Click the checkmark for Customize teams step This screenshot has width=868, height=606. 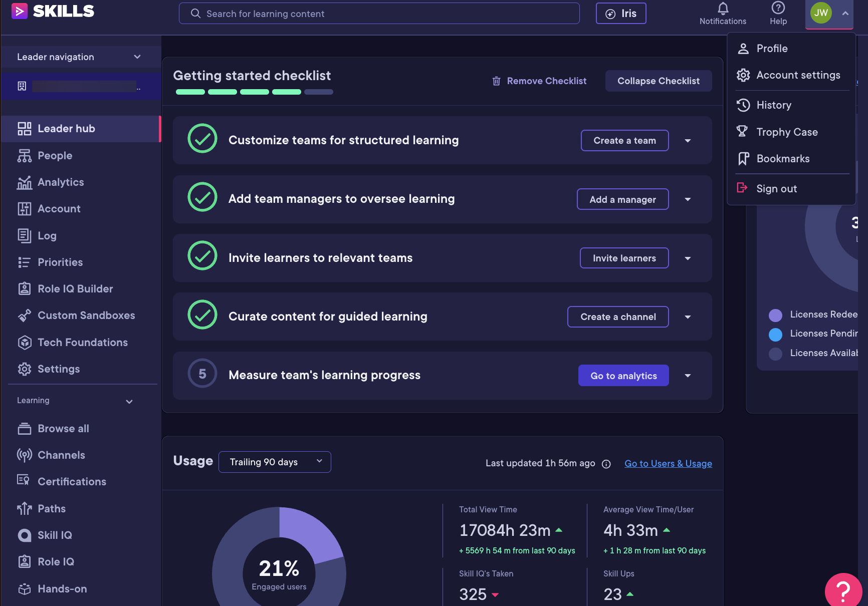(202, 139)
